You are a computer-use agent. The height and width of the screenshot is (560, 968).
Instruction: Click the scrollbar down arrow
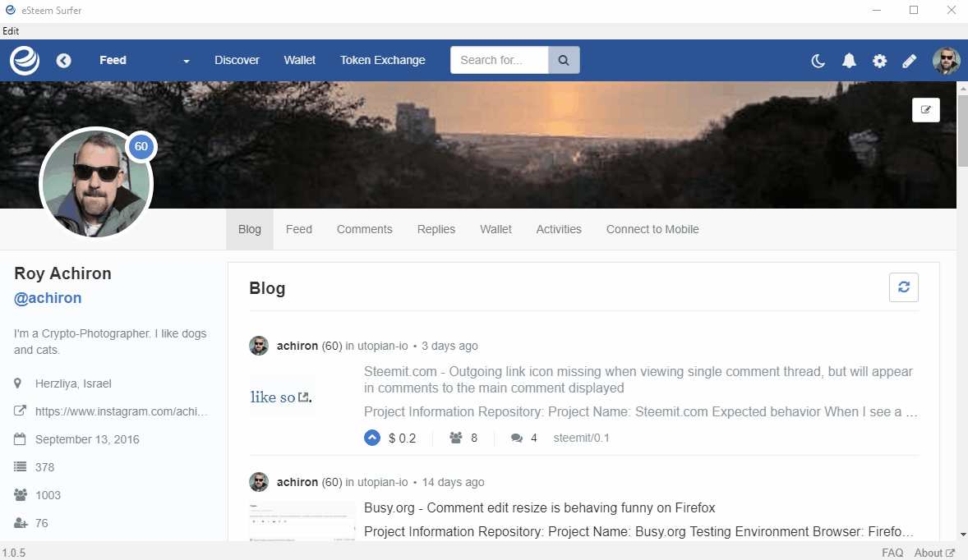tap(962, 535)
